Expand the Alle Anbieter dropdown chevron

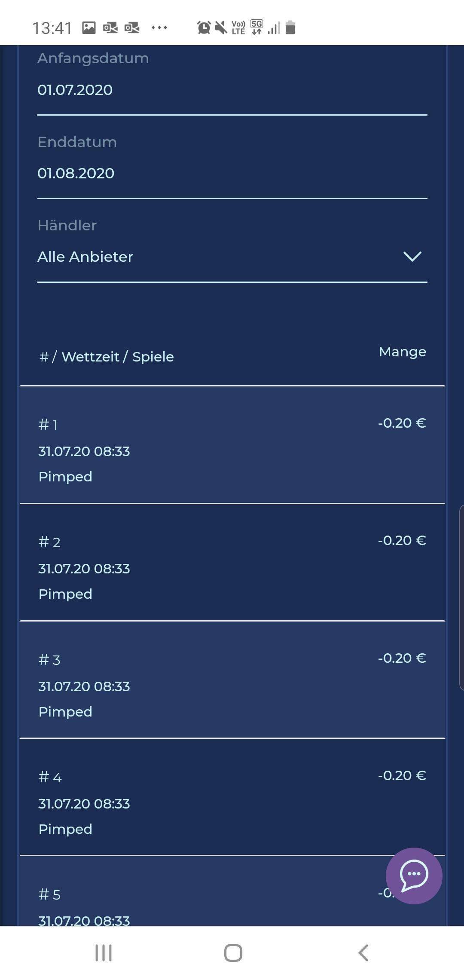[x=412, y=257]
